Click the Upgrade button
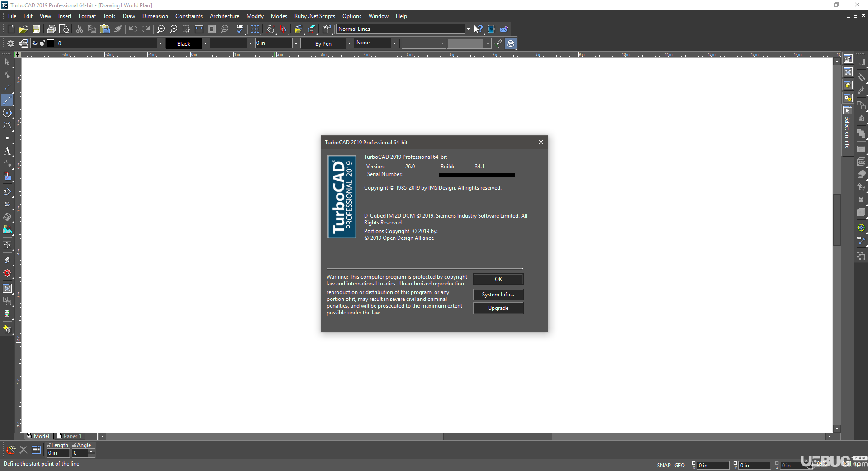 pos(498,308)
